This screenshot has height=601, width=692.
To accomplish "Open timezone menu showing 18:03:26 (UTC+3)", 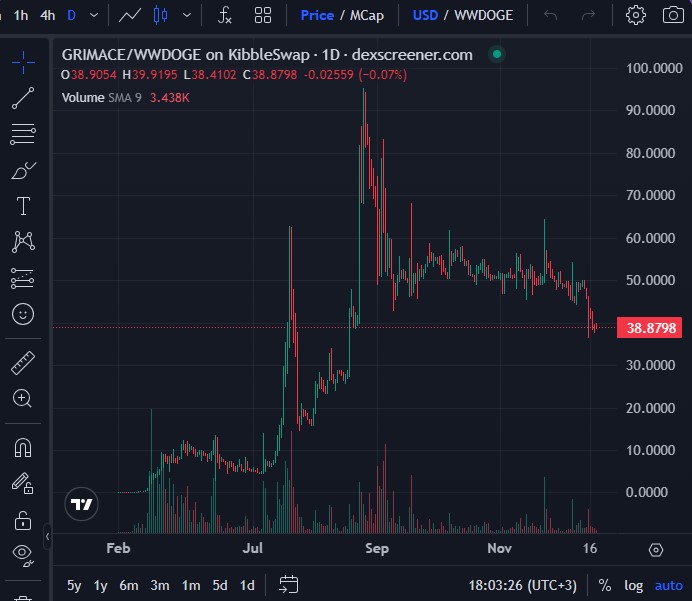I will point(523,586).
